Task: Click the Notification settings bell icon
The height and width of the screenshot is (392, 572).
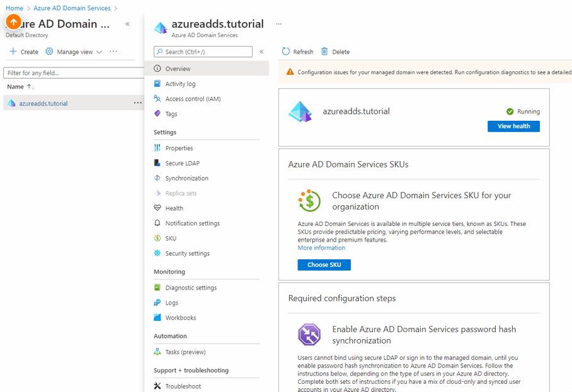Action: (157, 223)
